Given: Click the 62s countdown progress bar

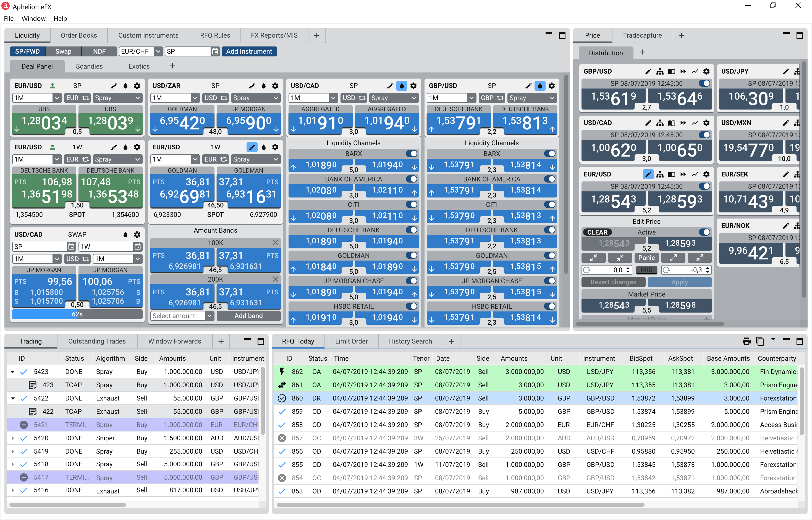Looking at the screenshot, I should pos(77,314).
